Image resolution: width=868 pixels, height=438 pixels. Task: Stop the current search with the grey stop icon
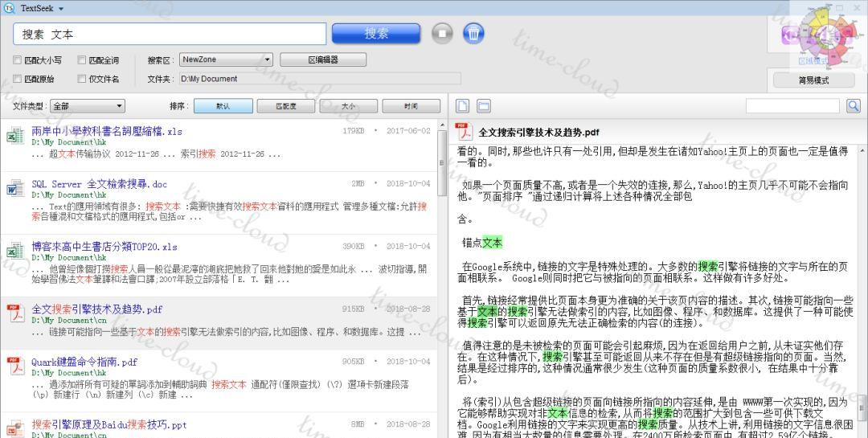point(442,33)
